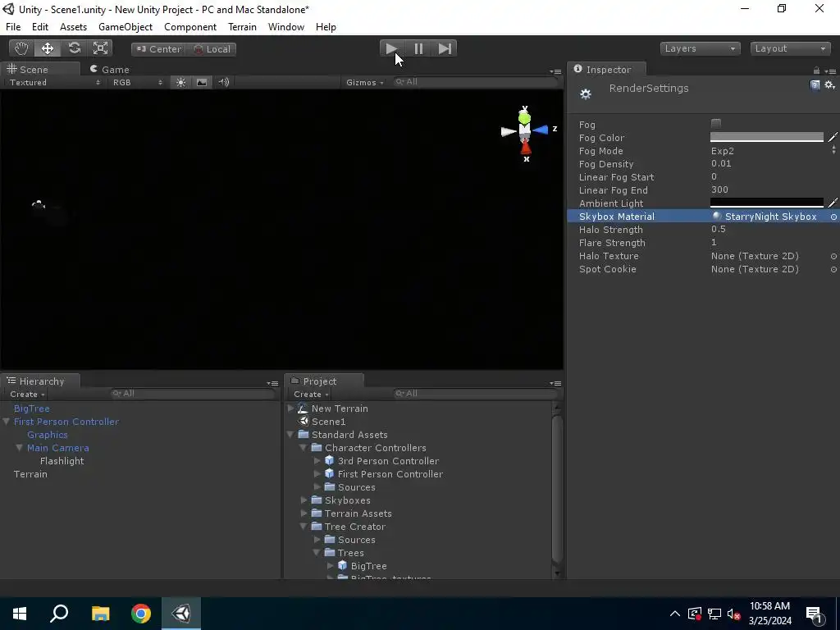
Task: Select Scene1 asset in Project
Action: 328,422
